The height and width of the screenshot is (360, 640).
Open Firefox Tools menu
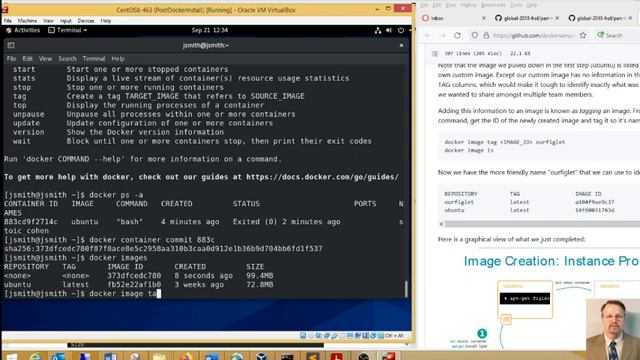[516, 5]
